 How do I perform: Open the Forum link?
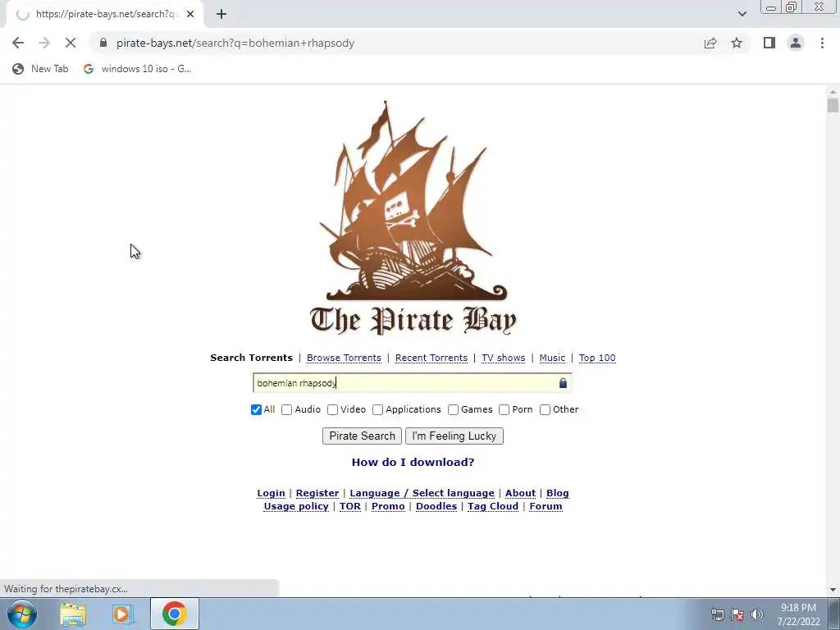pyautogui.click(x=546, y=506)
